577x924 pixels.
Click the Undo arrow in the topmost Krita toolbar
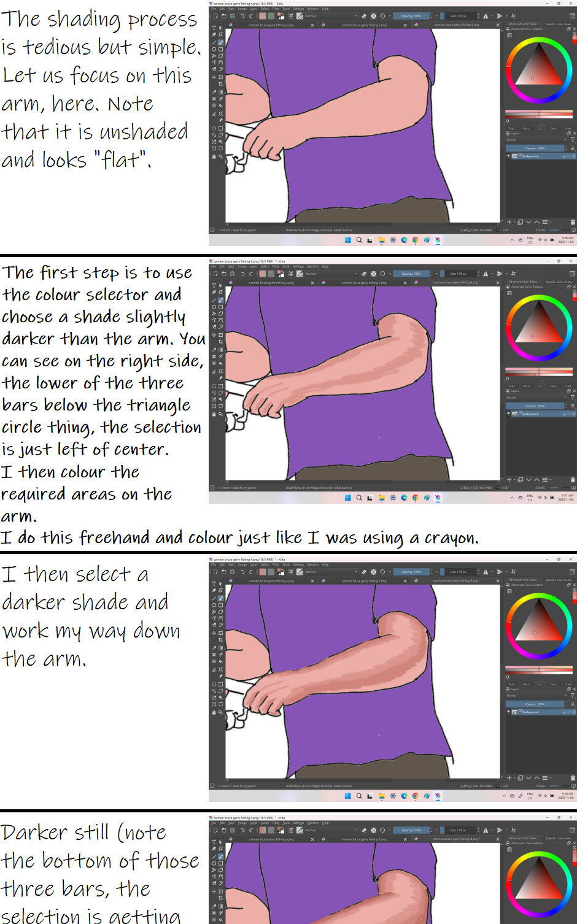coord(242,16)
